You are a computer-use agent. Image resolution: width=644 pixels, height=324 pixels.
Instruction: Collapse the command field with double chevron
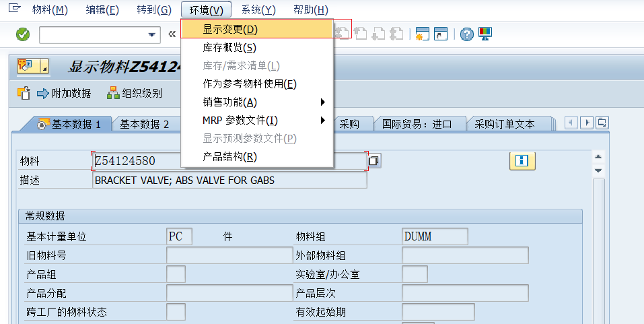point(172,34)
